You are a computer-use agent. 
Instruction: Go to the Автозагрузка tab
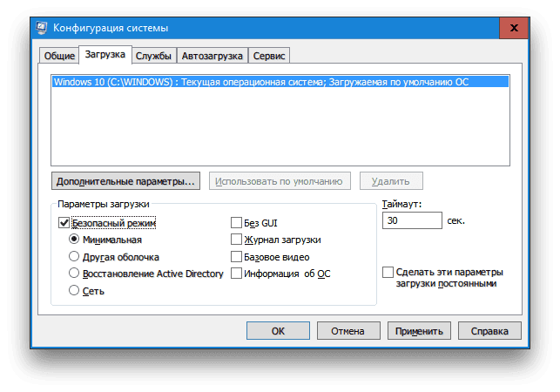(212, 56)
